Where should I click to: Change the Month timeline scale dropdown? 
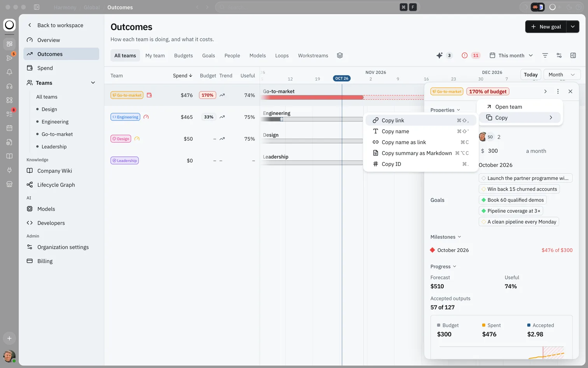point(561,74)
